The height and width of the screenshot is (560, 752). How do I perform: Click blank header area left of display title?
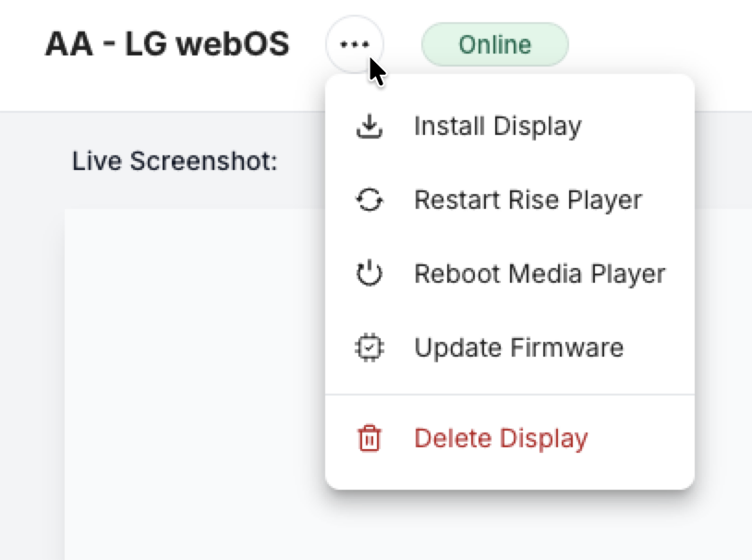[x=20, y=44]
